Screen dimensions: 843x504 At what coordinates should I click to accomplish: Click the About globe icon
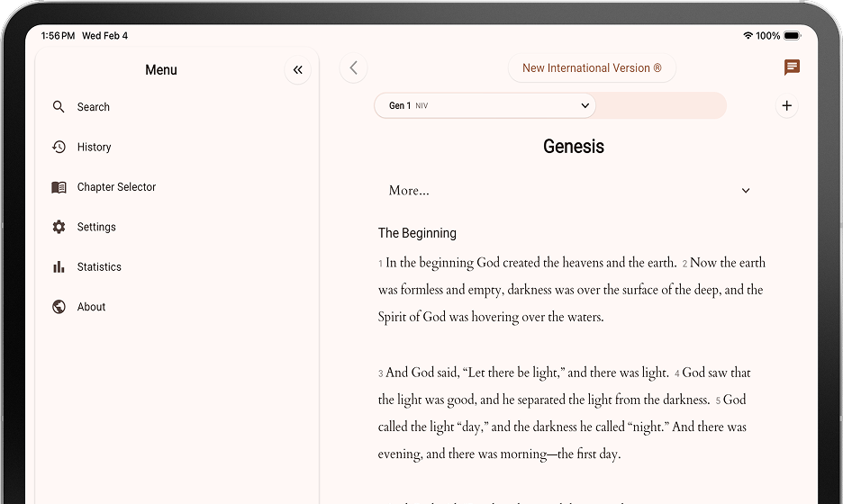[x=59, y=307]
